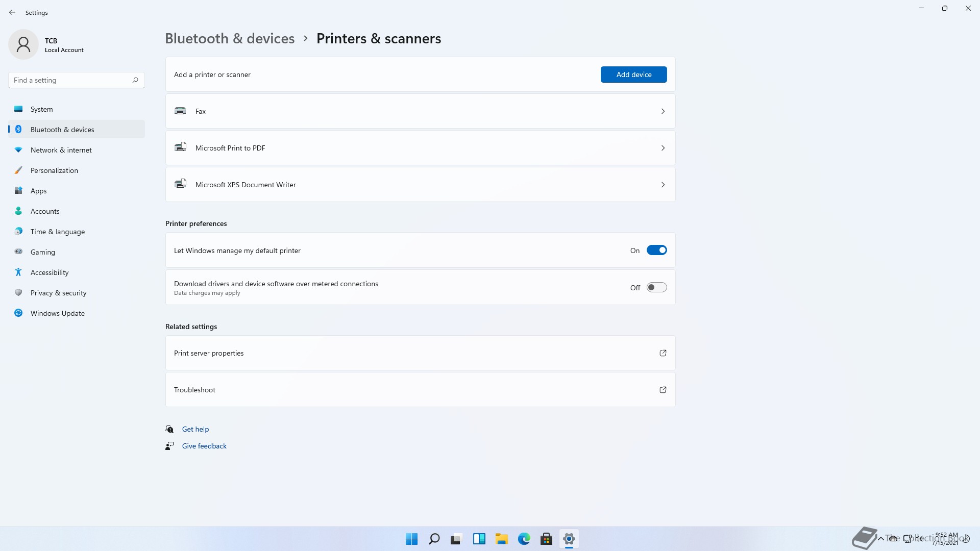Click the Fax printer icon
This screenshot has height=551, width=980.
pos(180,111)
